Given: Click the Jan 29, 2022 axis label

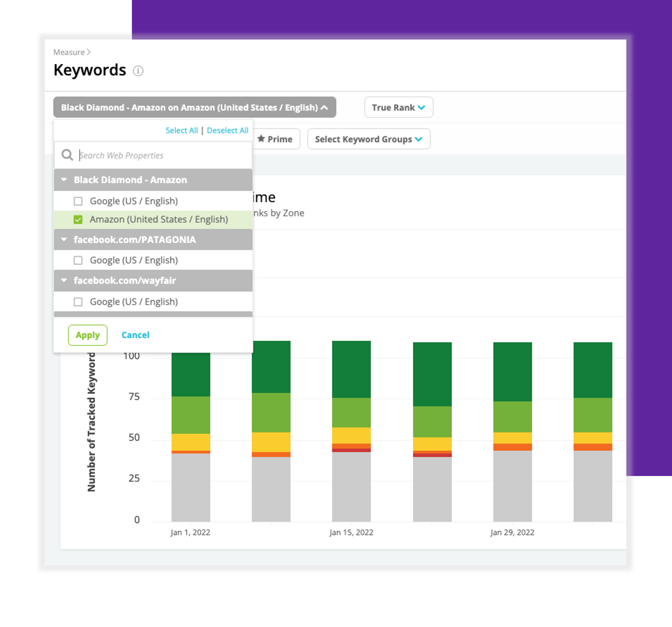Looking at the screenshot, I should click(512, 532).
